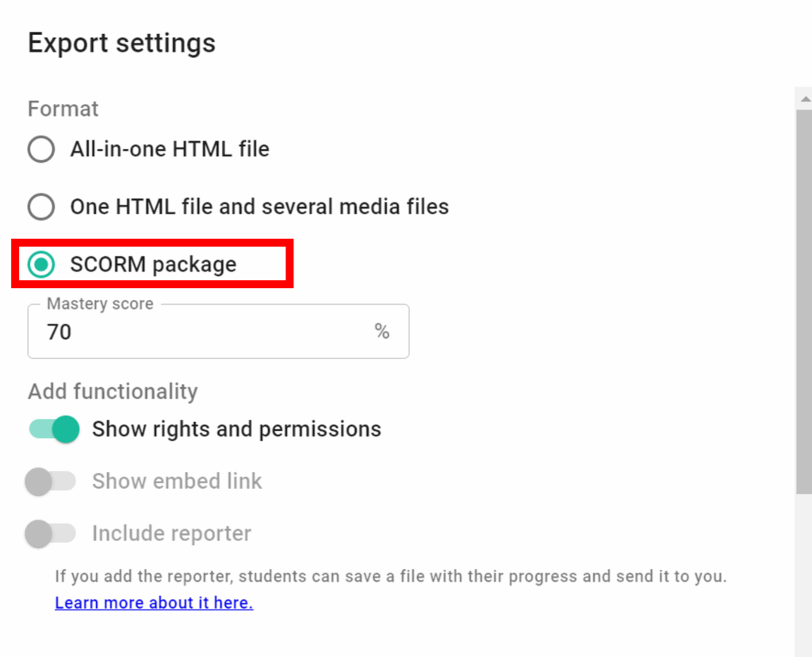Click the Format section label
This screenshot has width=812, height=657.
point(63,109)
